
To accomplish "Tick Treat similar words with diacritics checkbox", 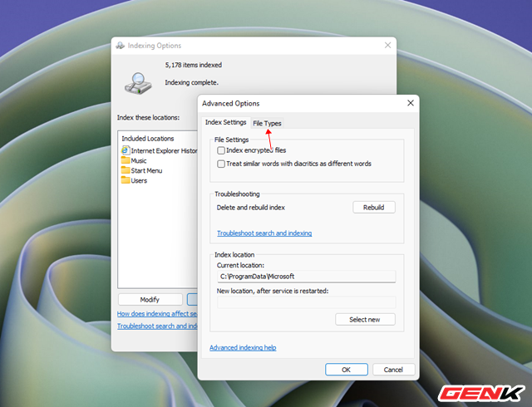I will tap(221, 164).
